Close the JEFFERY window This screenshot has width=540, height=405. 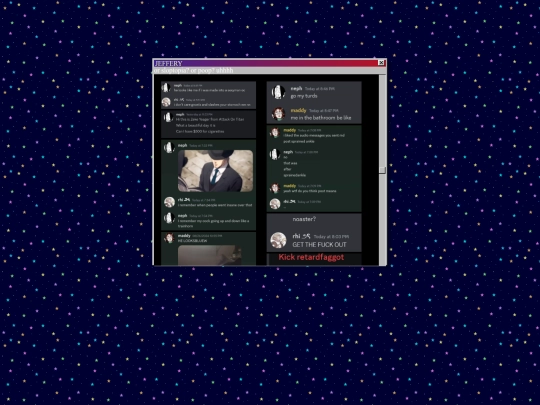[x=381, y=63]
